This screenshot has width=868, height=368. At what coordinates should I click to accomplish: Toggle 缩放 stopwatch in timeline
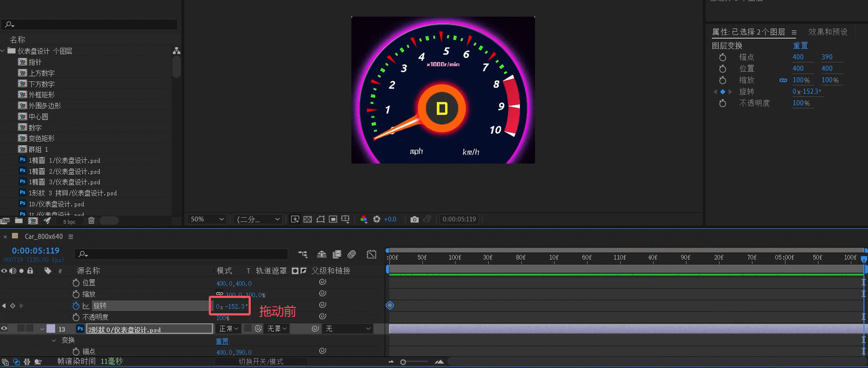[x=76, y=294]
